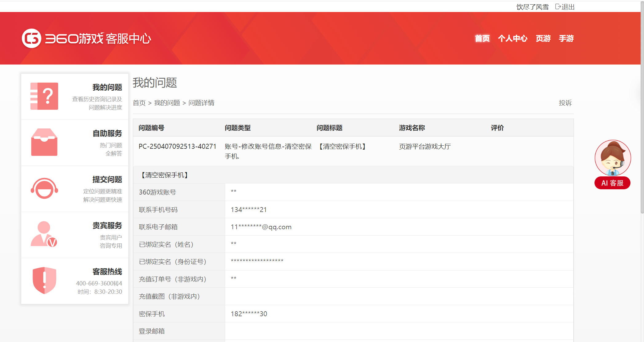
Task: Click the 投诉 complaint link
Action: coord(565,103)
